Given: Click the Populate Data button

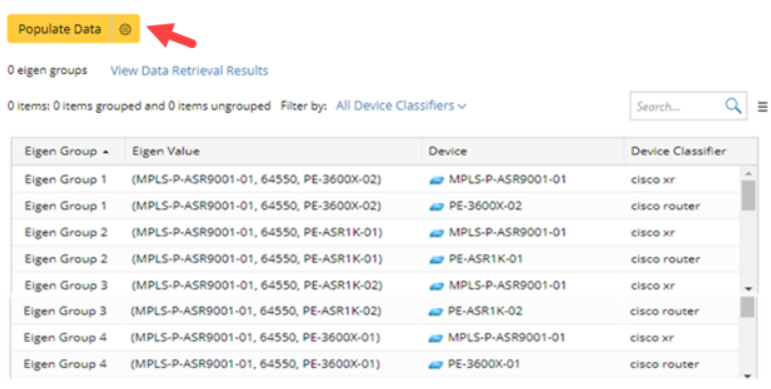Looking at the screenshot, I should [59, 29].
